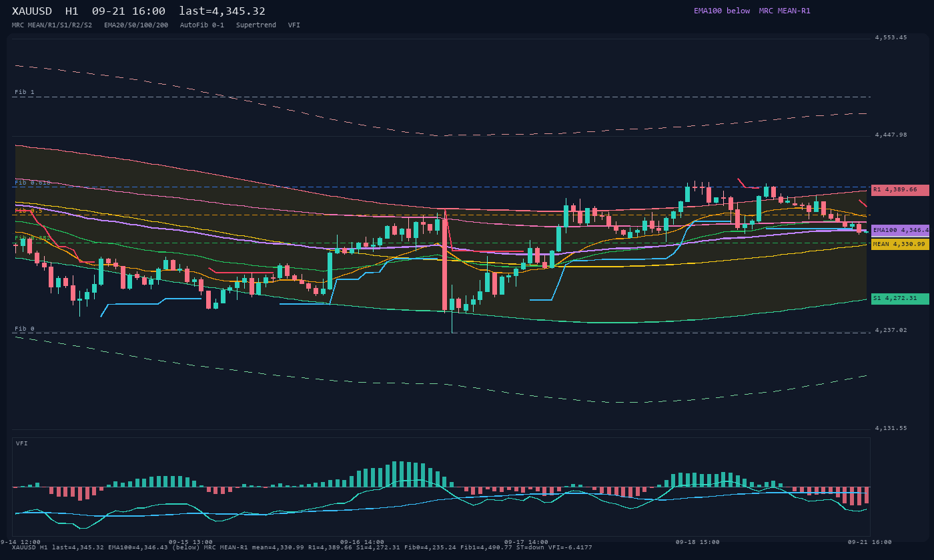Click the 09-21 16:00 timestamp in the title
934x560 pixels.
pyautogui.click(x=129, y=11)
